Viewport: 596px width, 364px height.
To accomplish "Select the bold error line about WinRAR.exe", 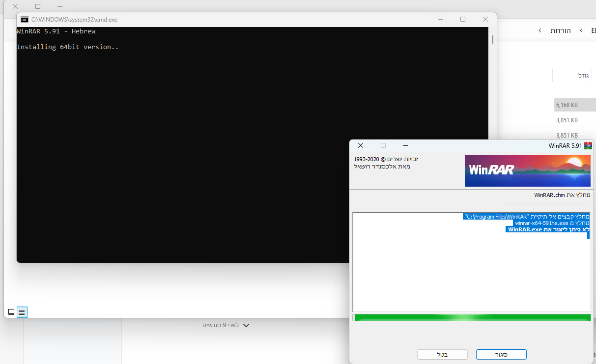I will click(548, 229).
